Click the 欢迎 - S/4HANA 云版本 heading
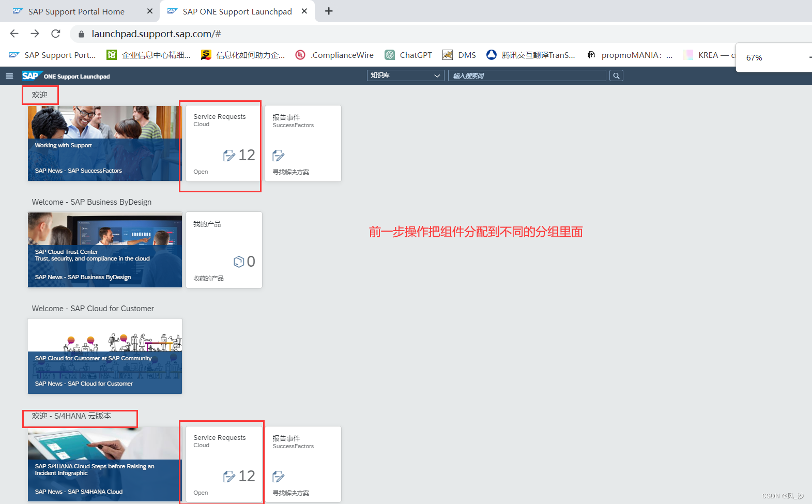The height and width of the screenshot is (504, 812). (x=71, y=416)
